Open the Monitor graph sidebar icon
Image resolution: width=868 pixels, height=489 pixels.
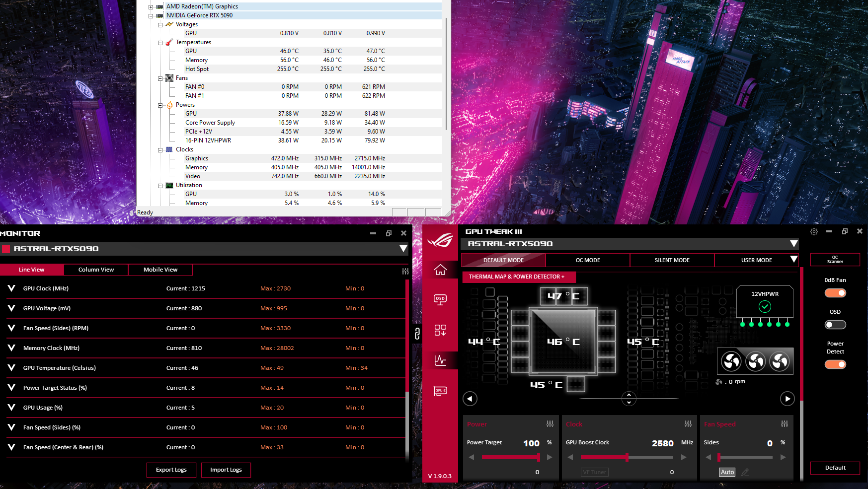click(440, 360)
